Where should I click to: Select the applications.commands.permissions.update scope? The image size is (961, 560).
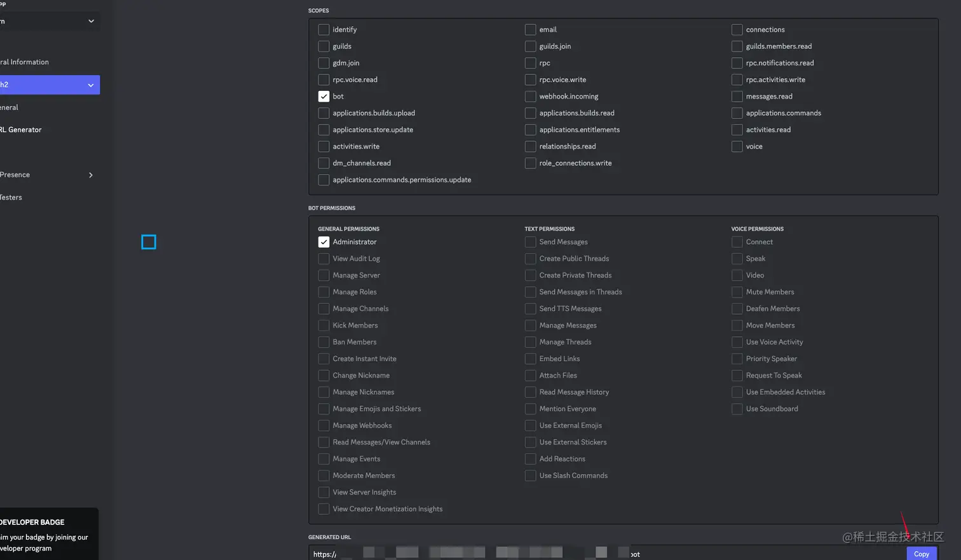(324, 180)
